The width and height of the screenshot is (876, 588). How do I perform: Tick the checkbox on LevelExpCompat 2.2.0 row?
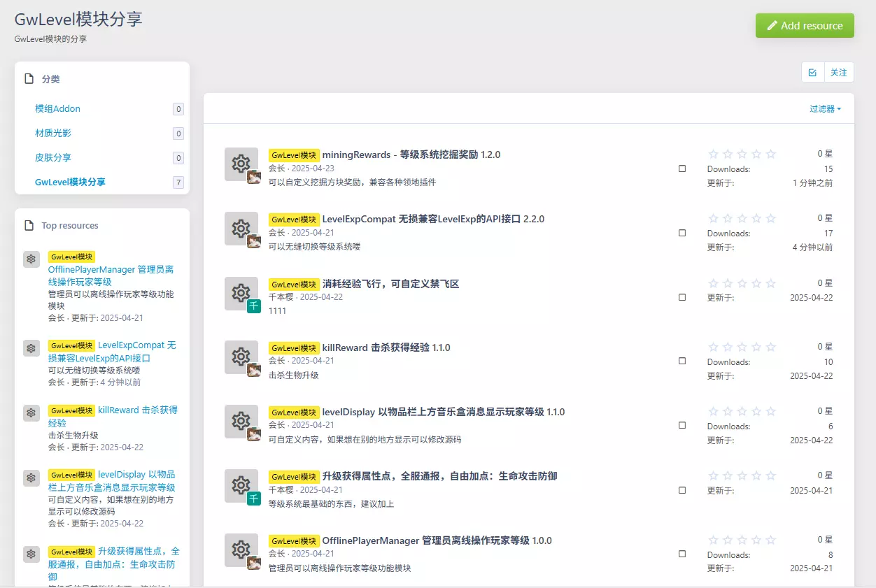[x=682, y=233]
